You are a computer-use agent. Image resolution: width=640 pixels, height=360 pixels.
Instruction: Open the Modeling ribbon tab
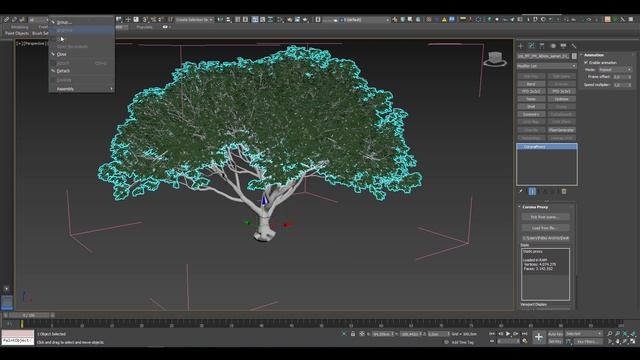pyautogui.click(x=19, y=27)
